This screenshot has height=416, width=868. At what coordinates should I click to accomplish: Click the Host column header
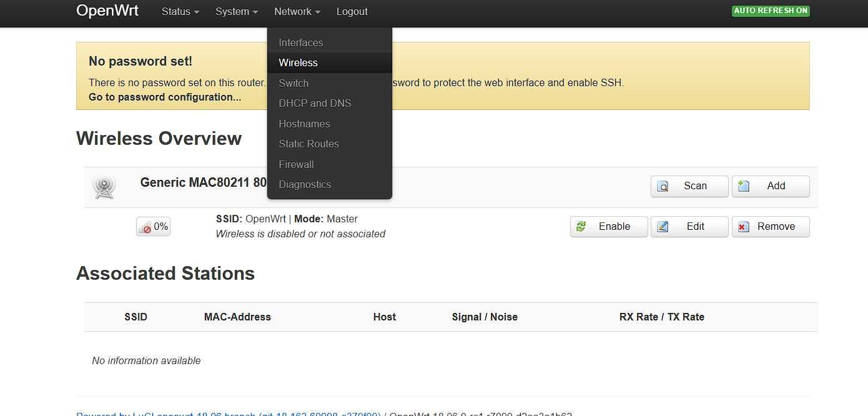coord(385,317)
